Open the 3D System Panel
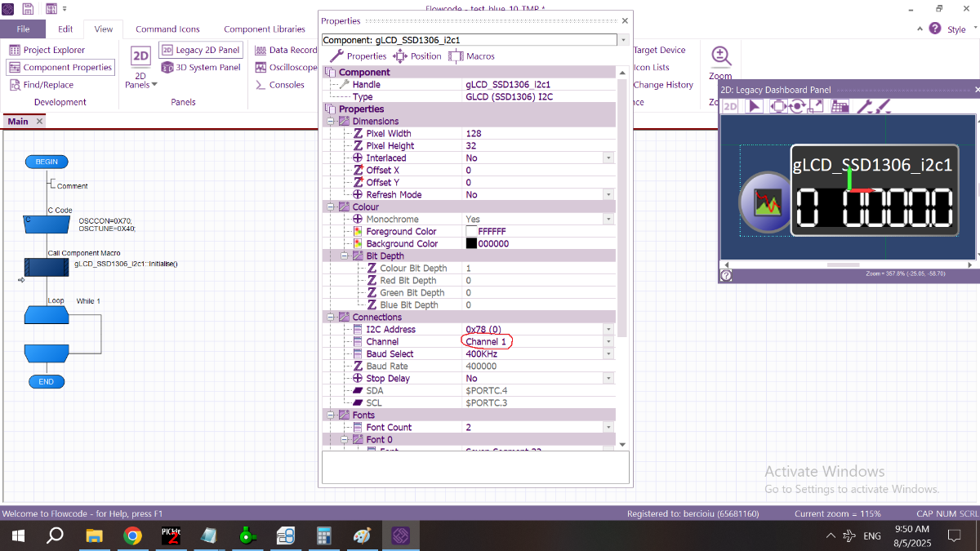980x551 pixels. pos(201,68)
